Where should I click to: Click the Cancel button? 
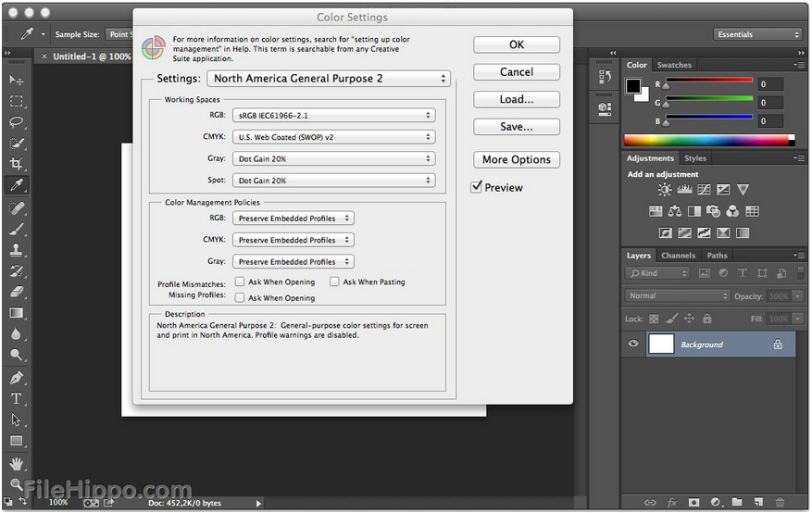pyautogui.click(x=517, y=72)
